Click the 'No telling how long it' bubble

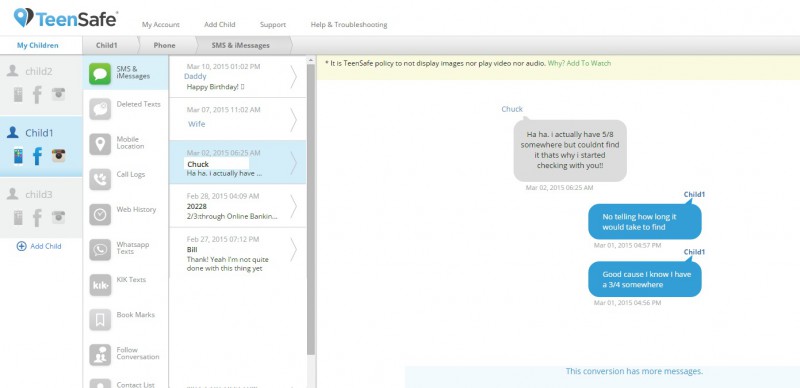(644, 222)
